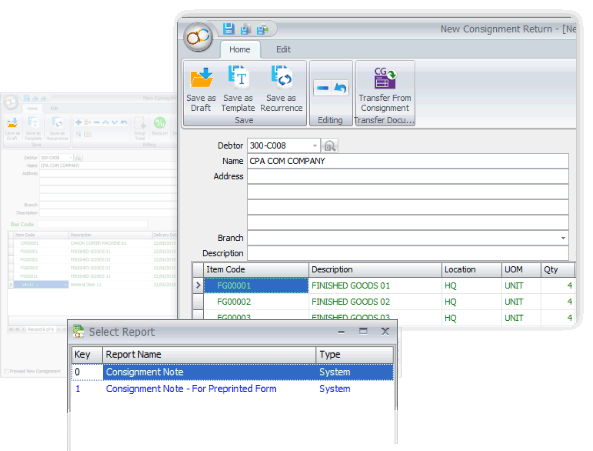Select Consignment Note - For Preprinted Form
Viewport: 593px width, 451px height.
coord(233,389)
